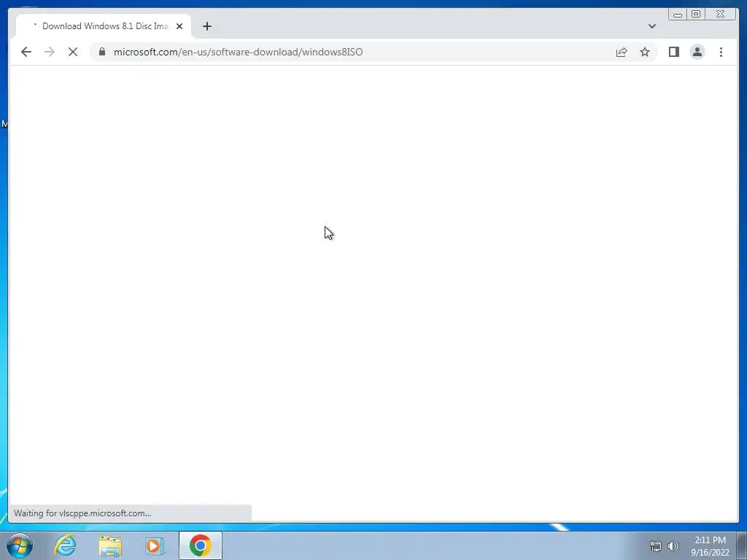
Task: Minimize the Chrome window
Action: click(x=678, y=15)
